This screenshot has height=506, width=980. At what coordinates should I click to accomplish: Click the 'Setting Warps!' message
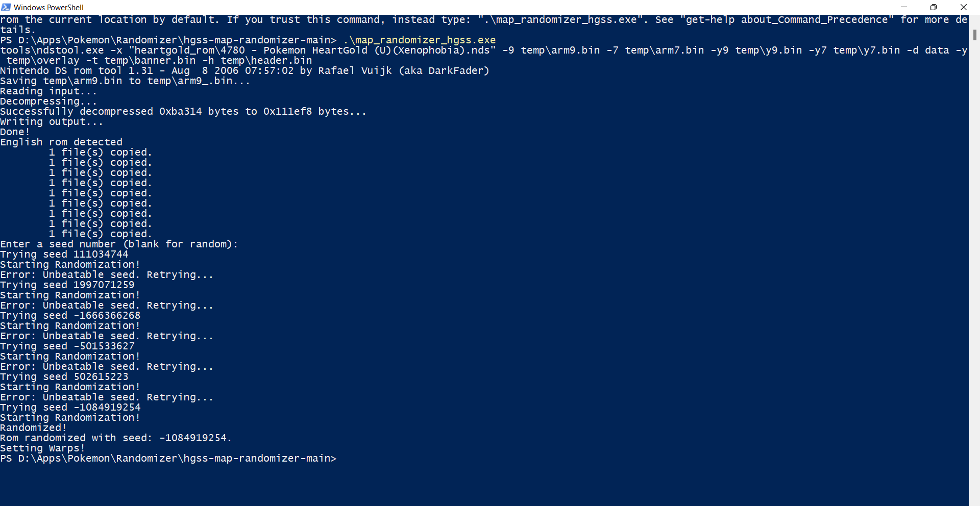click(x=42, y=448)
